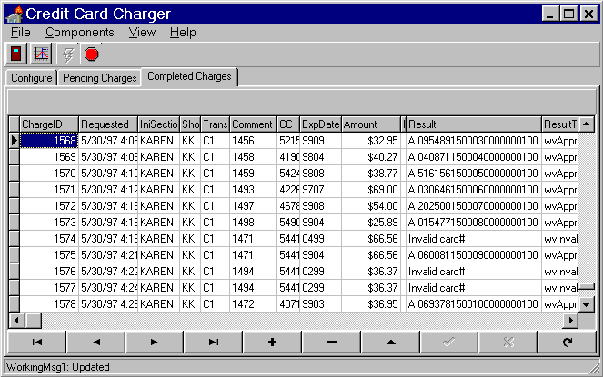The width and height of the screenshot is (603, 377).
Task: Refresh data with circular arrow button
Action: 567,342
